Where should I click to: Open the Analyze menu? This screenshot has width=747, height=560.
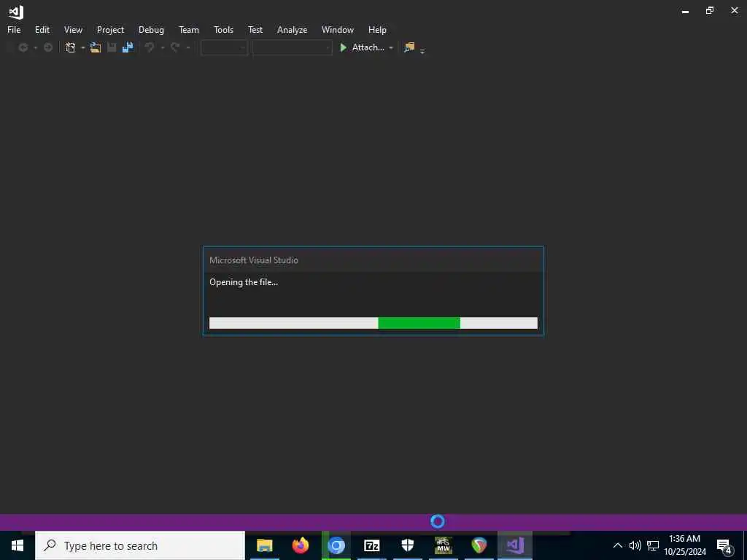[x=292, y=29]
